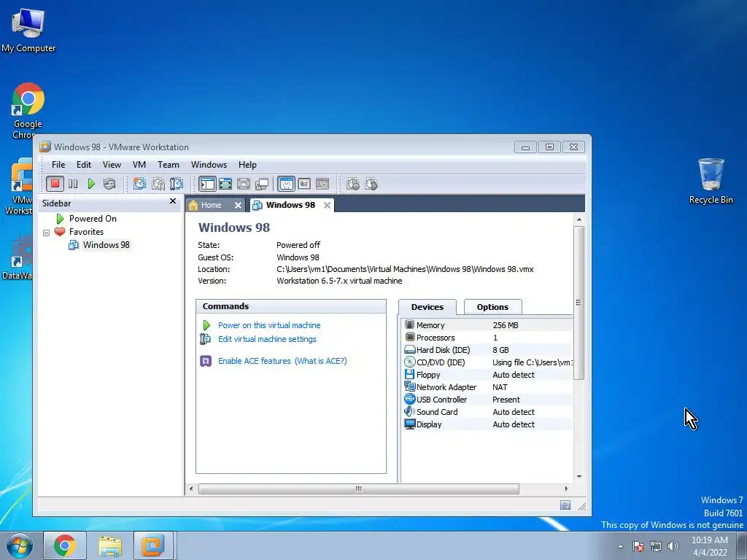Open Snapshot Manager from the toolbar
This screenshot has height=560, width=747.
click(177, 184)
